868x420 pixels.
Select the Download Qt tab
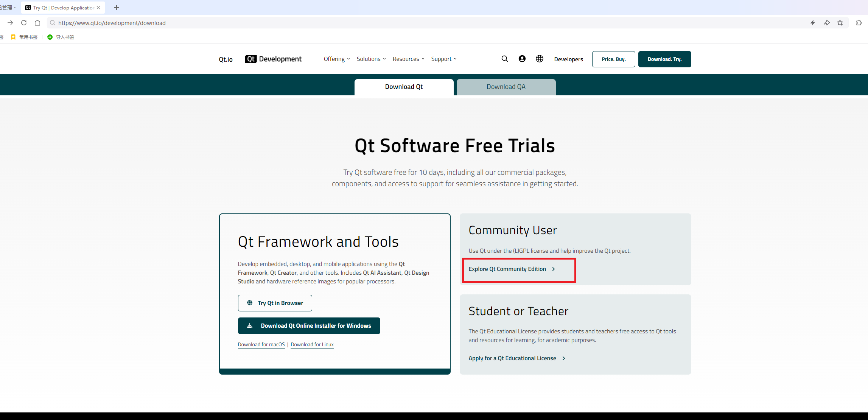point(404,87)
